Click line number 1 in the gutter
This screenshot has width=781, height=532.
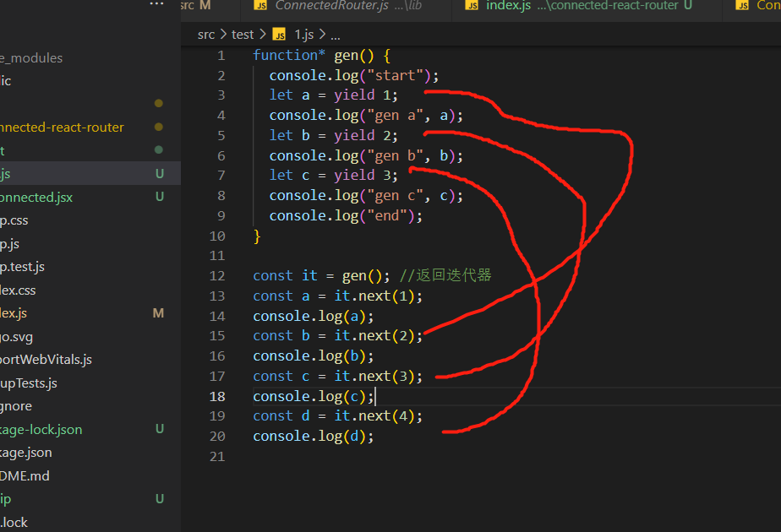[221, 55]
